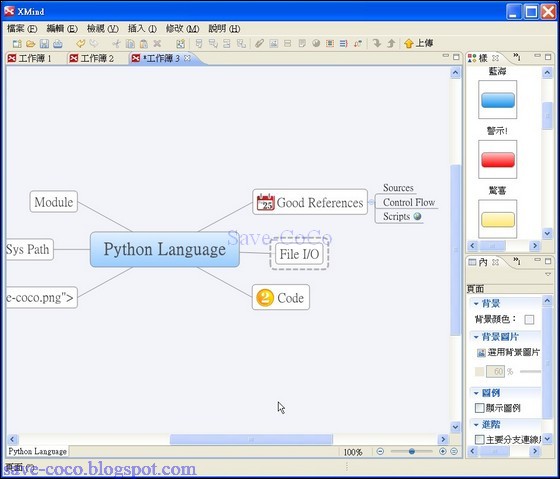Image resolution: width=560 pixels, height=479 pixels.
Task: Enable the 顯示圖例 checkbox
Action: tap(479, 408)
